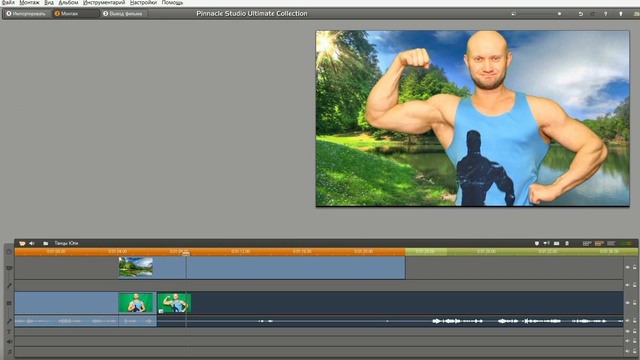Click the playhead scrubber handle on ruler

186,253
